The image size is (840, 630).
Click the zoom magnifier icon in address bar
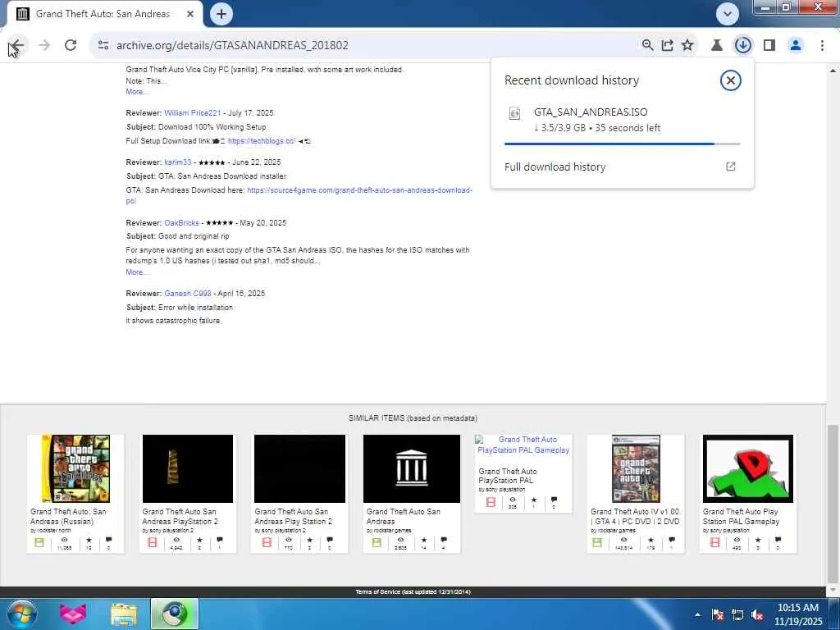click(x=647, y=46)
